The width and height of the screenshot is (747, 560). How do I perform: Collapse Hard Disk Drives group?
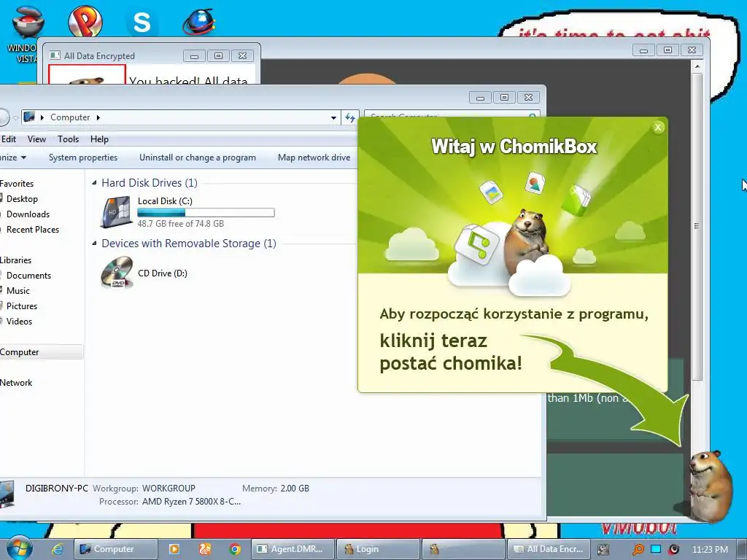point(94,183)
